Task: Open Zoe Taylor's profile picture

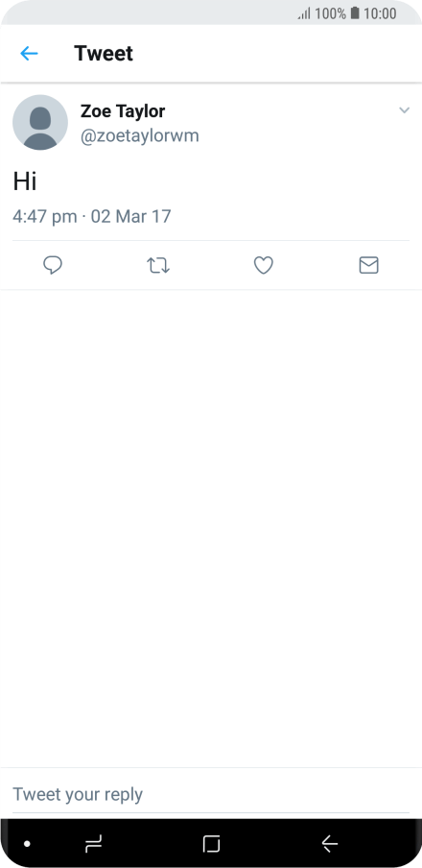Action: pyautogui.click(x=40, y=122)
